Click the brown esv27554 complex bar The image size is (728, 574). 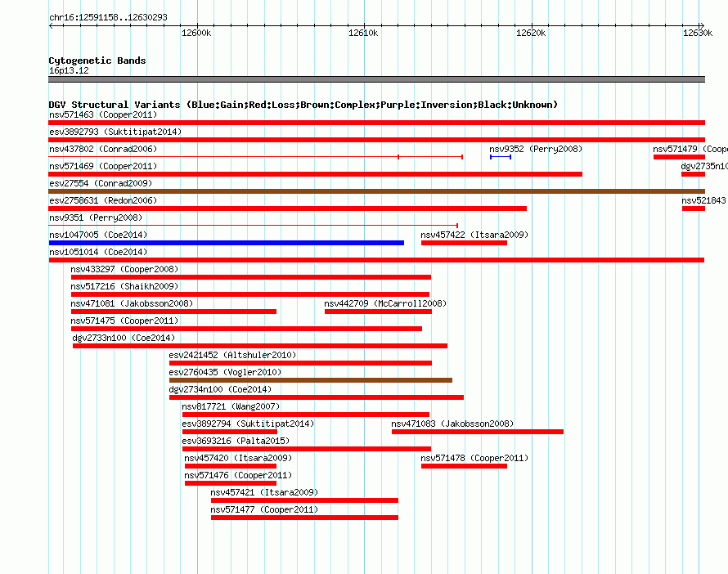(x=377, y=191)
